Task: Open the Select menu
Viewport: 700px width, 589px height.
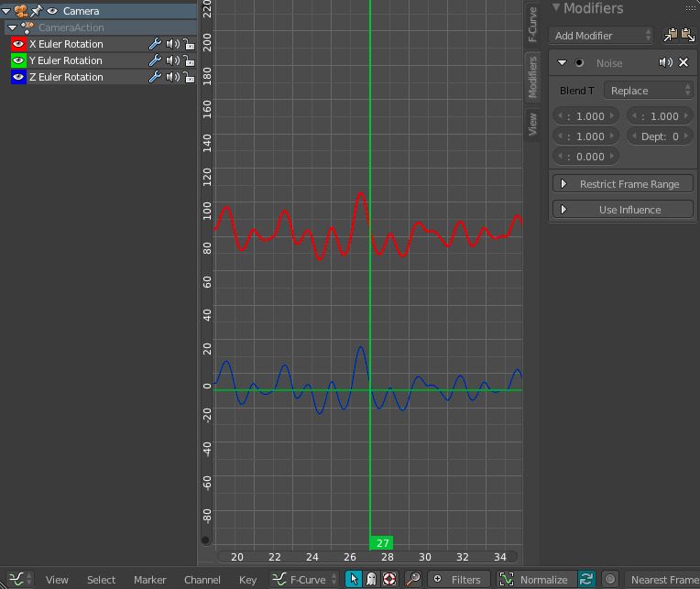Action: 101,579
